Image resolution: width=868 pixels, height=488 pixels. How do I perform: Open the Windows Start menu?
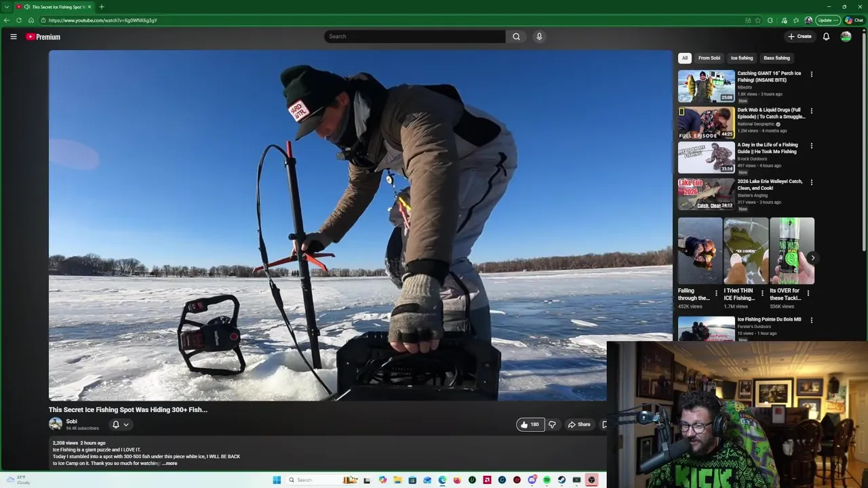(277, 480)
